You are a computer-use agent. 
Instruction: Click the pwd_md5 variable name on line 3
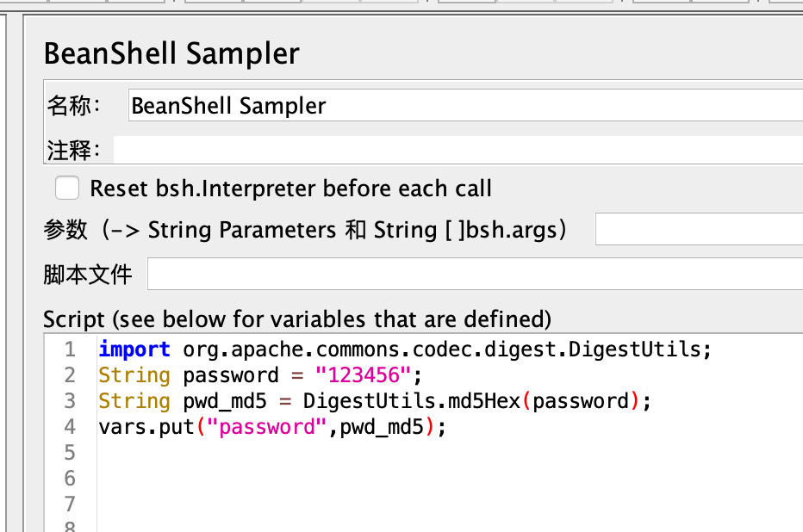[225, 400]
